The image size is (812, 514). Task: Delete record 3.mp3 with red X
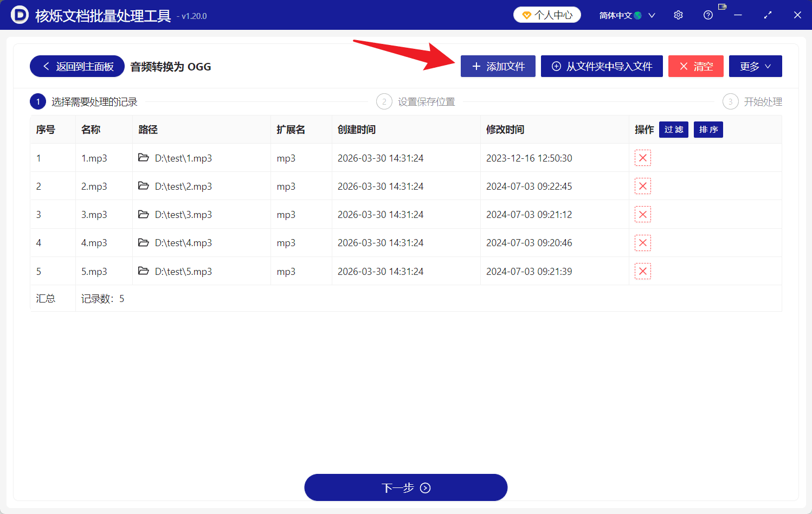click(642, 214)
